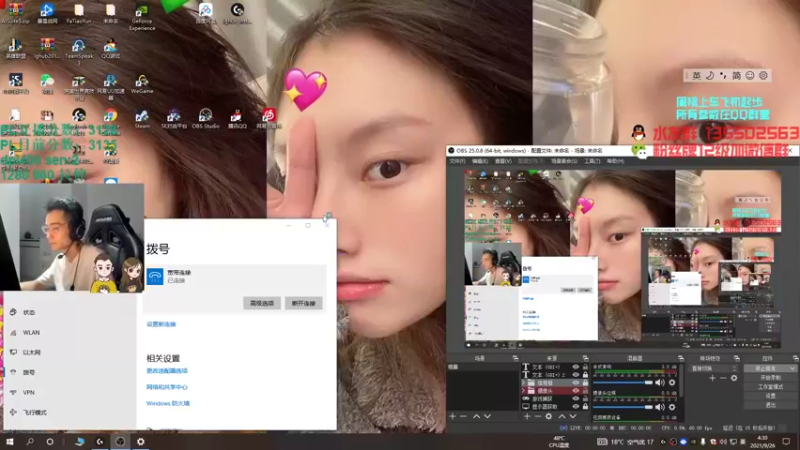The image size is (800, 450).
Task: Open the Google Chrome desktop shortcut
Action: tap(110, 117)
